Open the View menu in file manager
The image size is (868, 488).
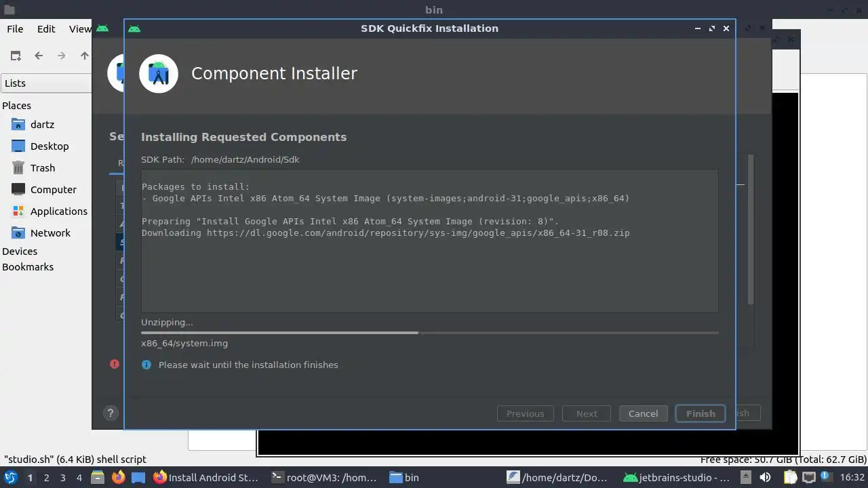[x=80, y=28]
